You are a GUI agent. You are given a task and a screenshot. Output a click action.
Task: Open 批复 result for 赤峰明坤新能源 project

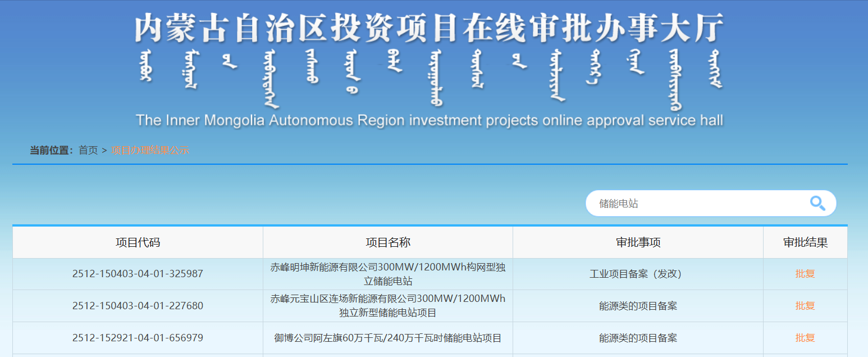(805, 274)
